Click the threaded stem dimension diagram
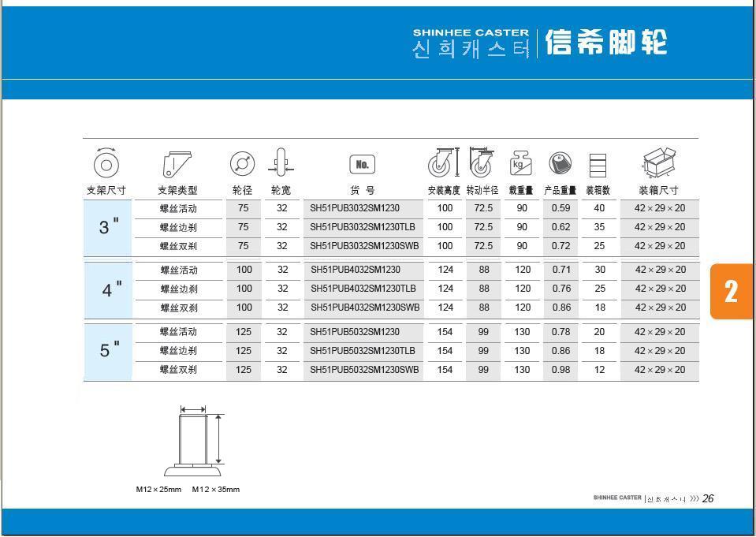This screenshot has height=537, width=756. point(192,442)
